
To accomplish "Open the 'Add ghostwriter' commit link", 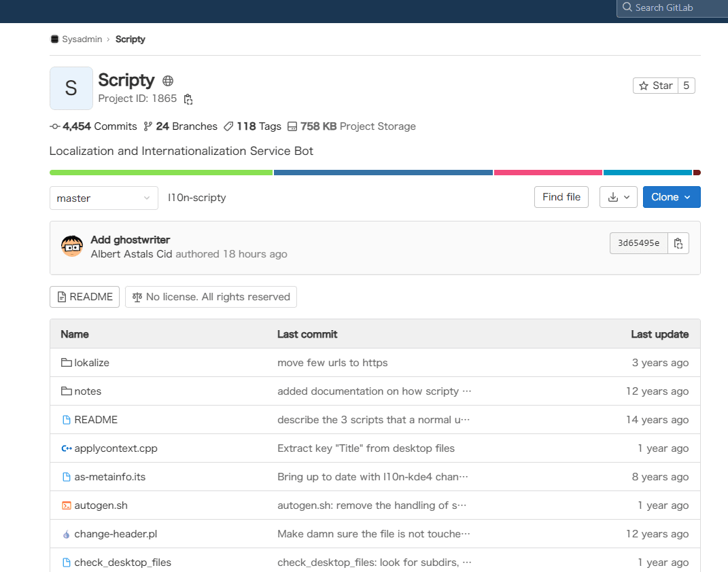I will click(131, 240).
